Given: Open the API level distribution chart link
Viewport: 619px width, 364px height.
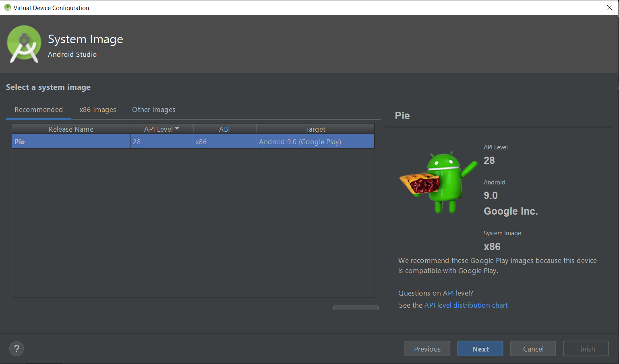Looking at the screenshot, I should [466, 305].
